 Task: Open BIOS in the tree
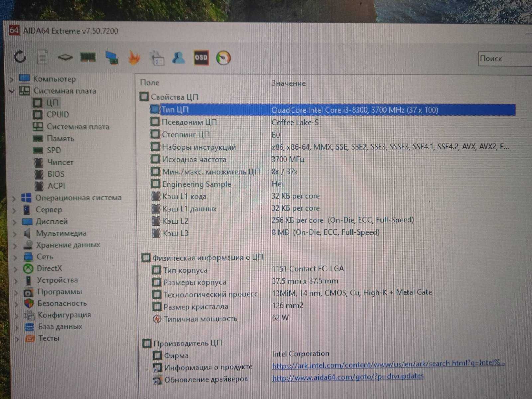point(49,174)
